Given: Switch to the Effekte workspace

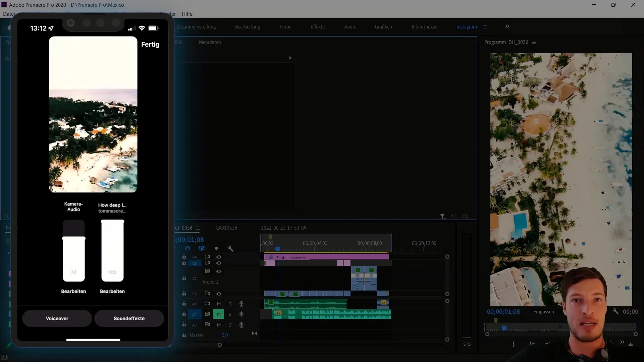Looking at the screenshot, I should point(318,27).
